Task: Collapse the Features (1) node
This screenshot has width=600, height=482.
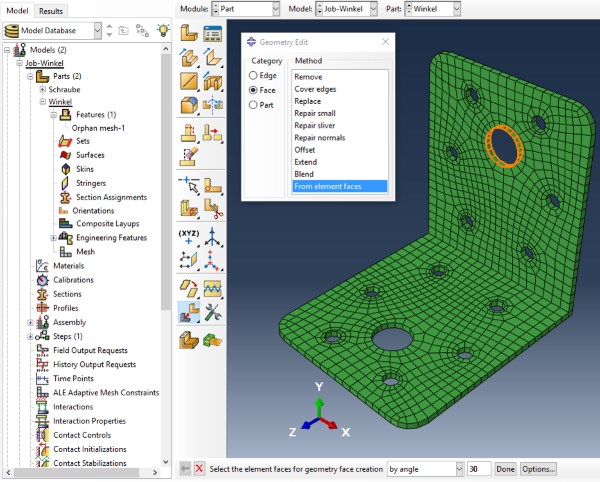Action: (54, 115)
